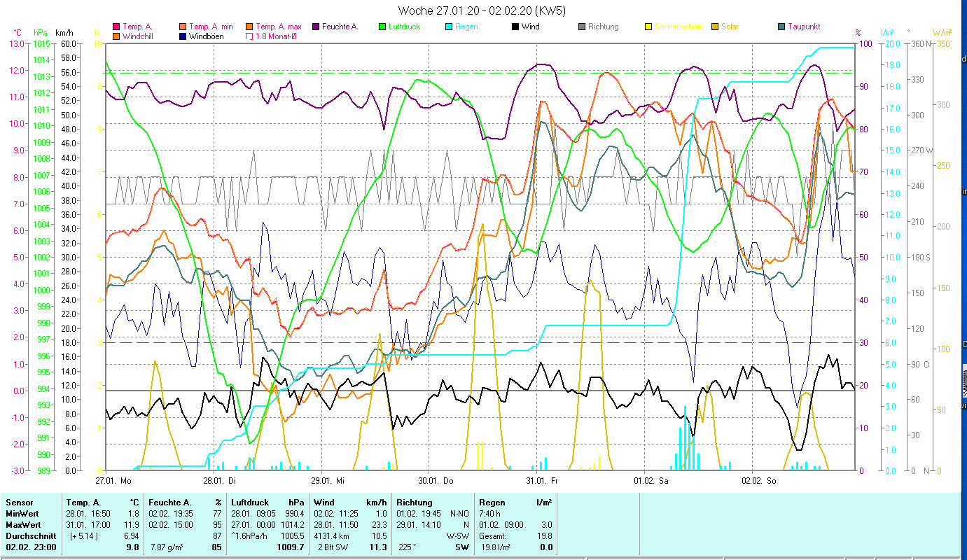Click the Temp. A. min legend swatch

pyautogui.click(x=183, y=27)
